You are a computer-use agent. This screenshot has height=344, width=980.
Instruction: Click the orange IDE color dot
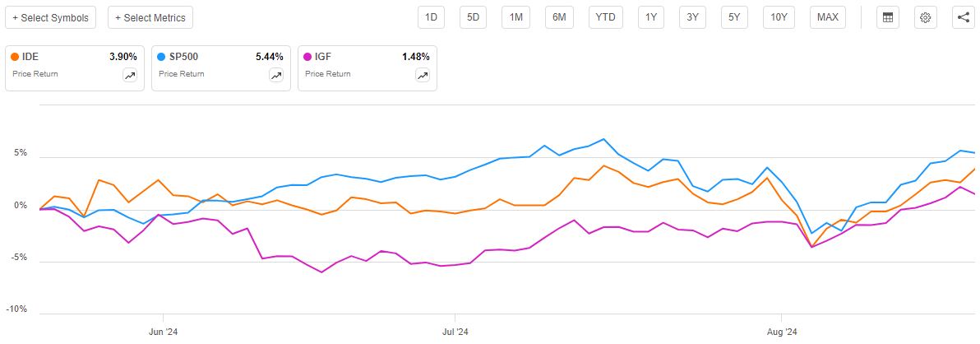[16, 58]
